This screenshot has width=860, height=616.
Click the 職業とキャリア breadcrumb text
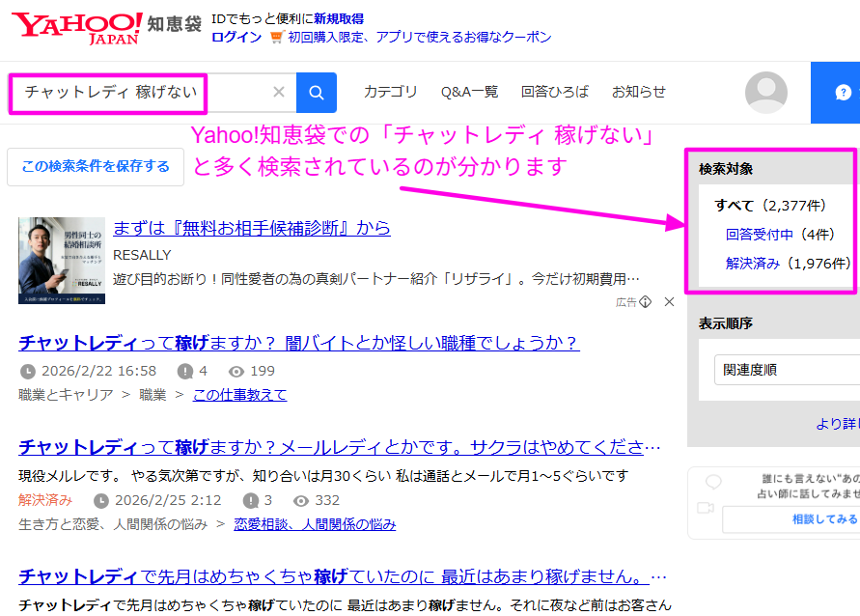(x=66, y=395)
